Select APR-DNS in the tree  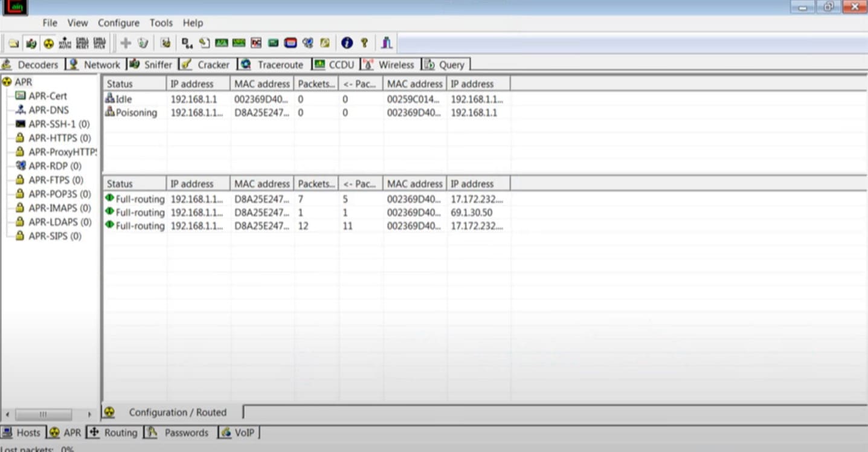coord(48,110)
